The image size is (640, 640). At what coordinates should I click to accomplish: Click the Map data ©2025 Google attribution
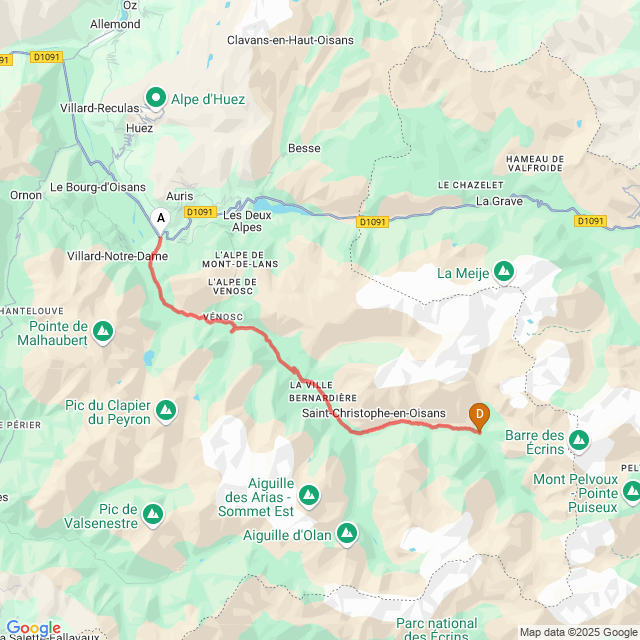click(x=578, y=632)
